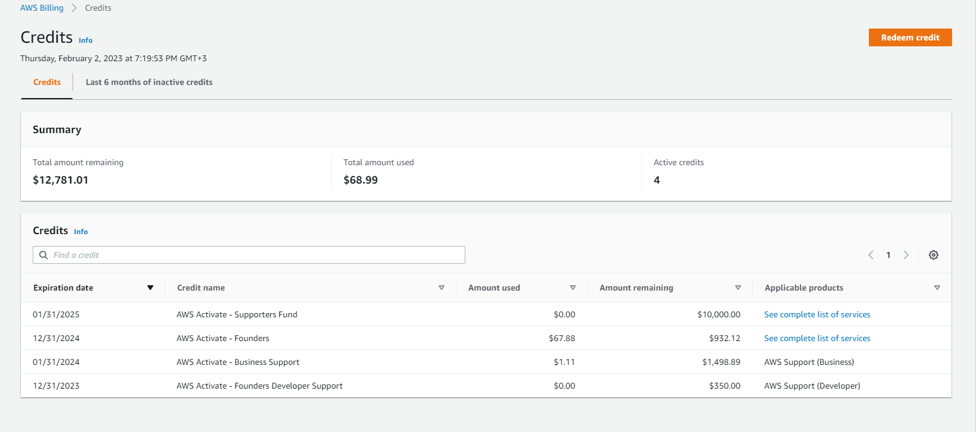980x432 pixels.
Task: Click the Applicable products column header
Action: point(804,288)
